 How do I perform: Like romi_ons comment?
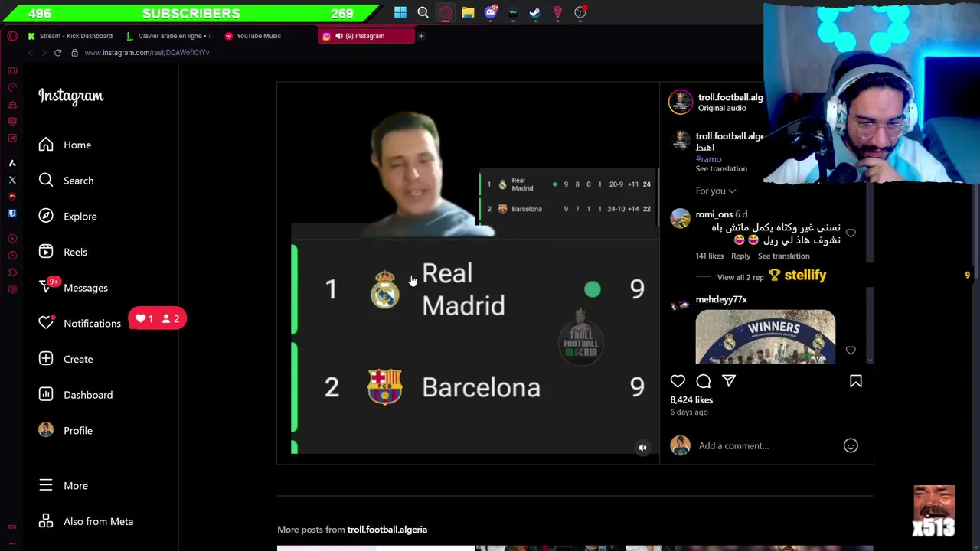pos(851,233)
